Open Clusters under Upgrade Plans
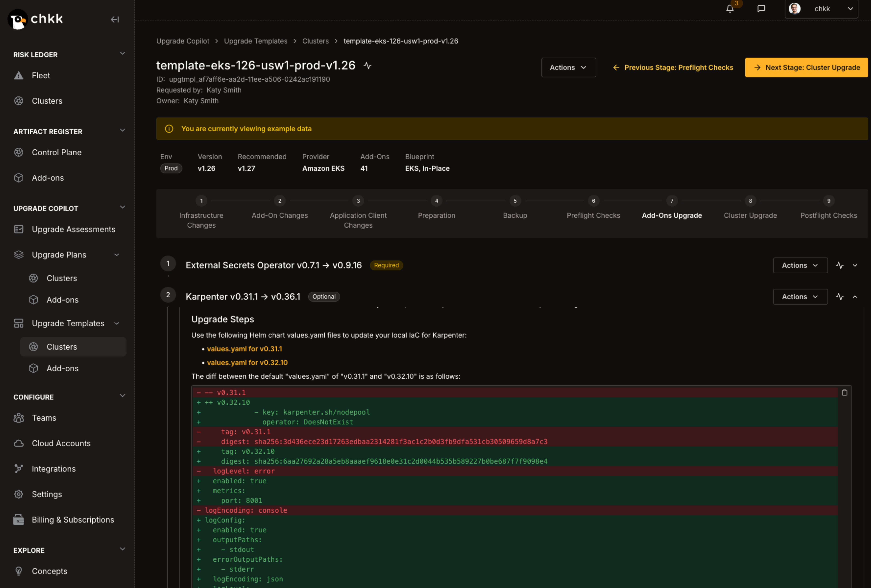 click(x=61, y=278)
